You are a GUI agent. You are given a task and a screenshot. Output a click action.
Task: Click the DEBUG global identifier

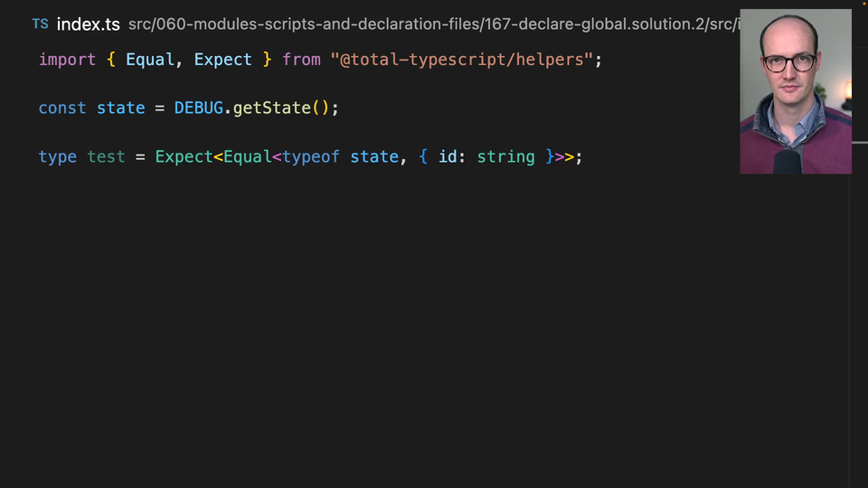tap(198, 108)
